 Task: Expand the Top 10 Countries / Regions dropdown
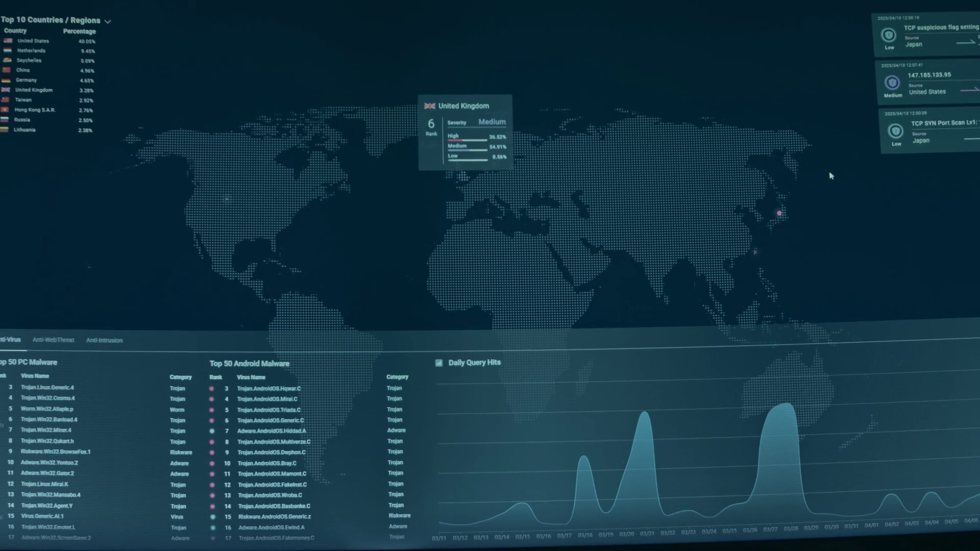click(x=108, y=21)
